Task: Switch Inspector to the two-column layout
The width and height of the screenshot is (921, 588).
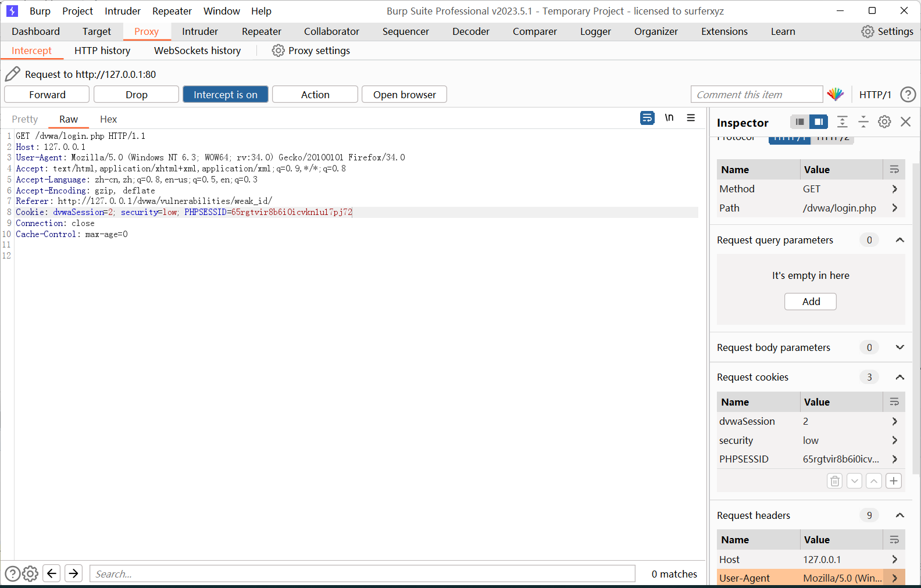Action: point(819,122)
